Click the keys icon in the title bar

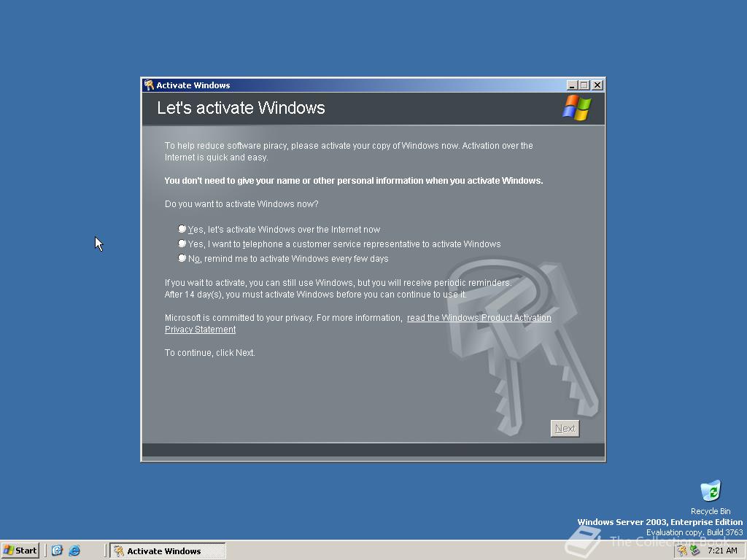[149, 85]
